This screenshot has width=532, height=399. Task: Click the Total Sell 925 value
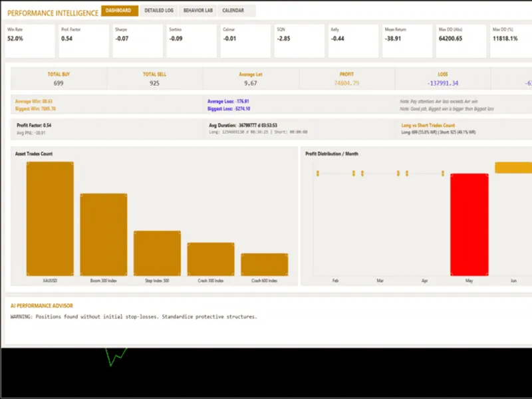tap(154, 83)
